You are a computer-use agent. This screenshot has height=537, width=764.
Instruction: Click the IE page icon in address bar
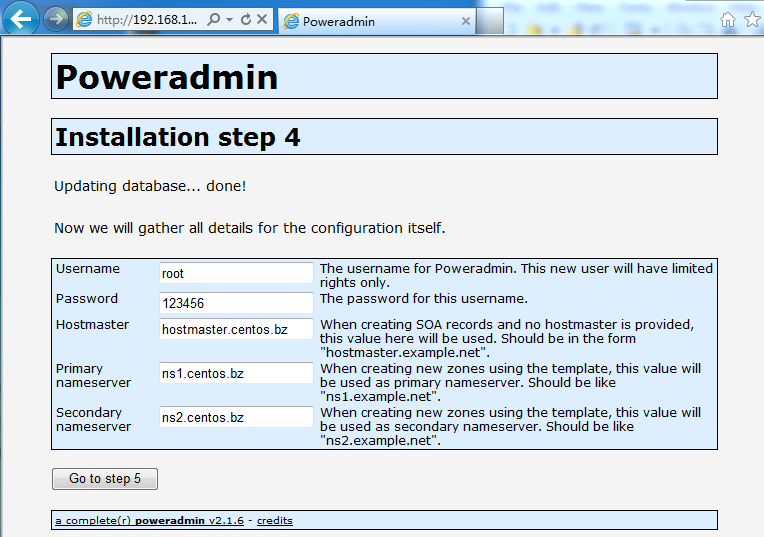click(x=84, y=19)
